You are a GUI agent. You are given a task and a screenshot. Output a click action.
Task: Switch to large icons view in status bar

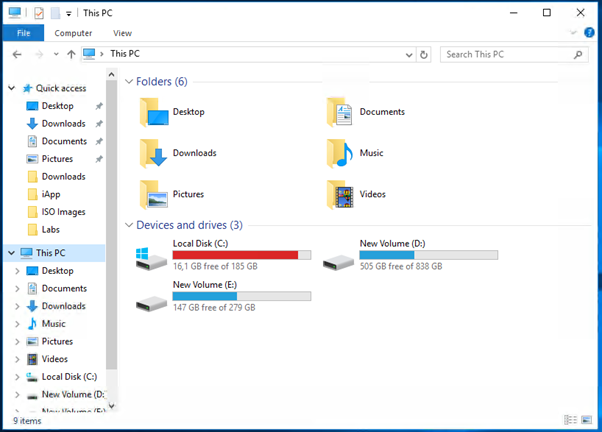tap(587, 420)
